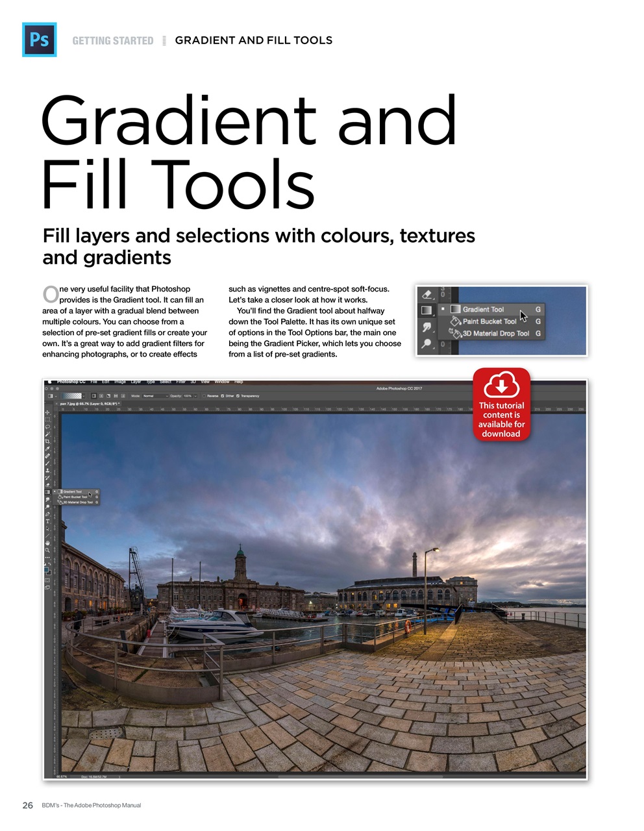Click the zoom percentage field in the status bar
644x831 pixels.
62,777
